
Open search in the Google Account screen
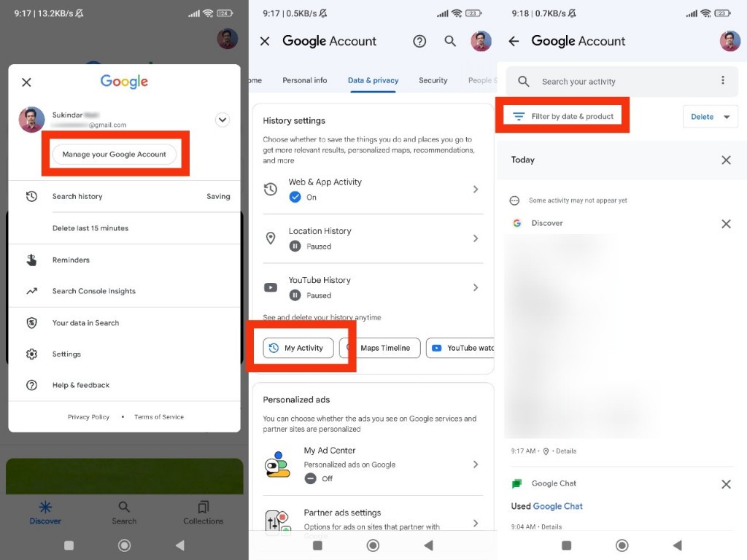[x=450, y=42]
